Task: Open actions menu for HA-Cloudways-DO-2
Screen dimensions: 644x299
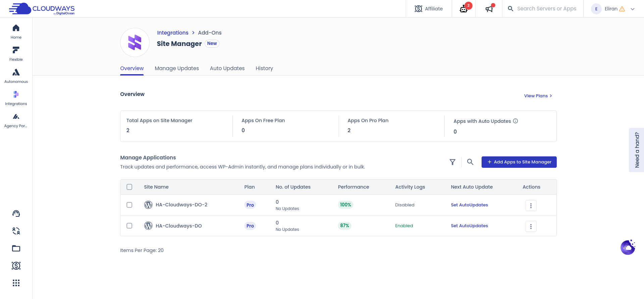Action: 531,205
